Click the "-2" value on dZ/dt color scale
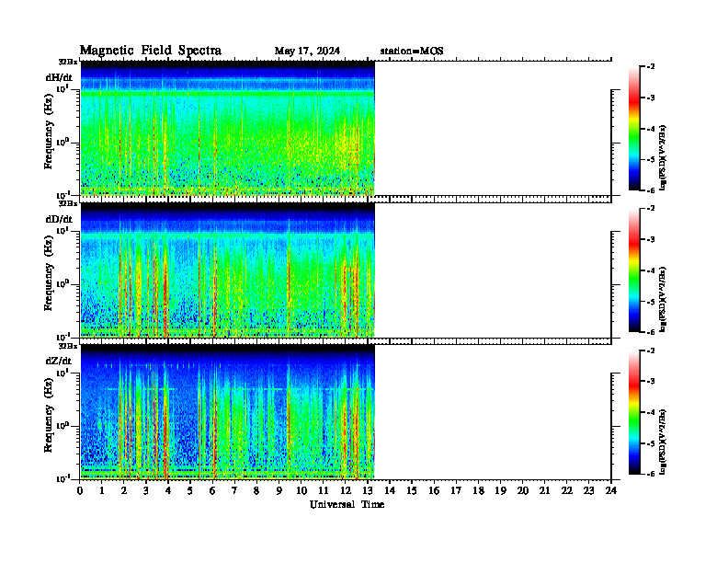 651,350
